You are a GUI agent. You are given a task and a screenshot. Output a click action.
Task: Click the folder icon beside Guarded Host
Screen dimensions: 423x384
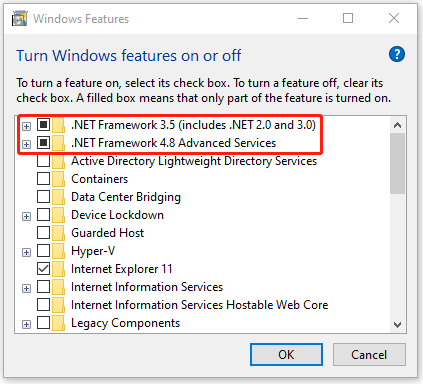point(59,233)
